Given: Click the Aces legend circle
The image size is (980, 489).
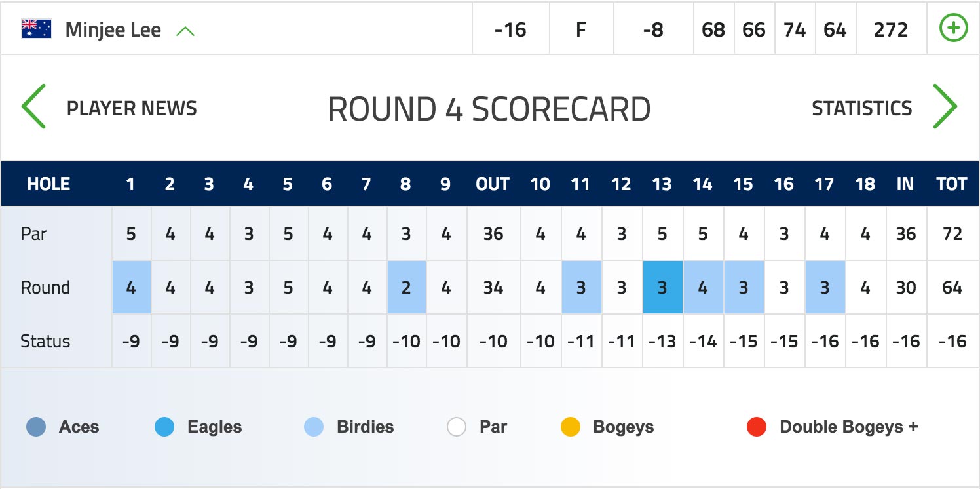Looking at the screenshot, I should tap(36, 427).
